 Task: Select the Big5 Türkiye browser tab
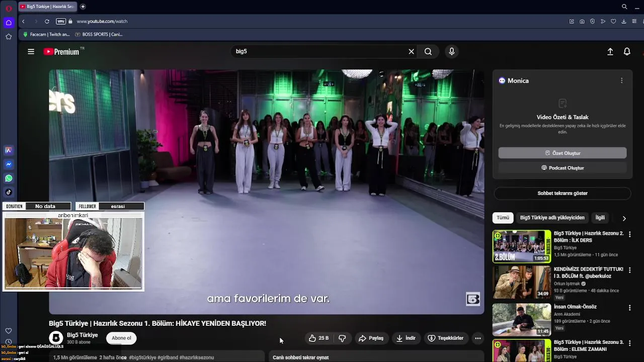(48, 7)
